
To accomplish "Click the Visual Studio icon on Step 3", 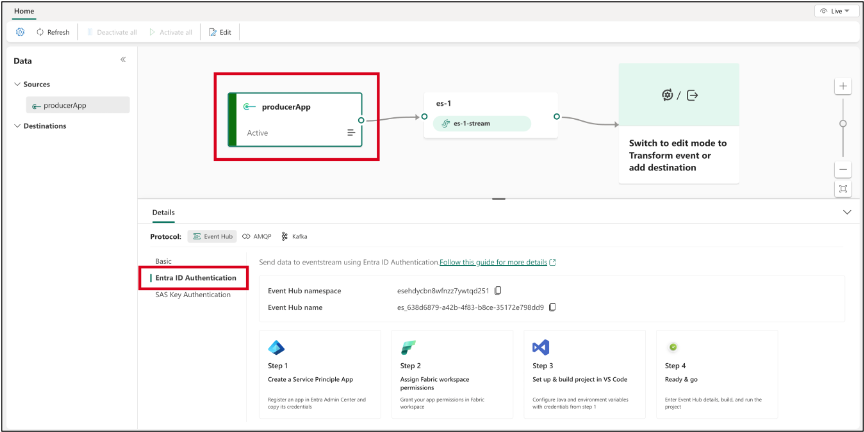I will pos(541,347).
